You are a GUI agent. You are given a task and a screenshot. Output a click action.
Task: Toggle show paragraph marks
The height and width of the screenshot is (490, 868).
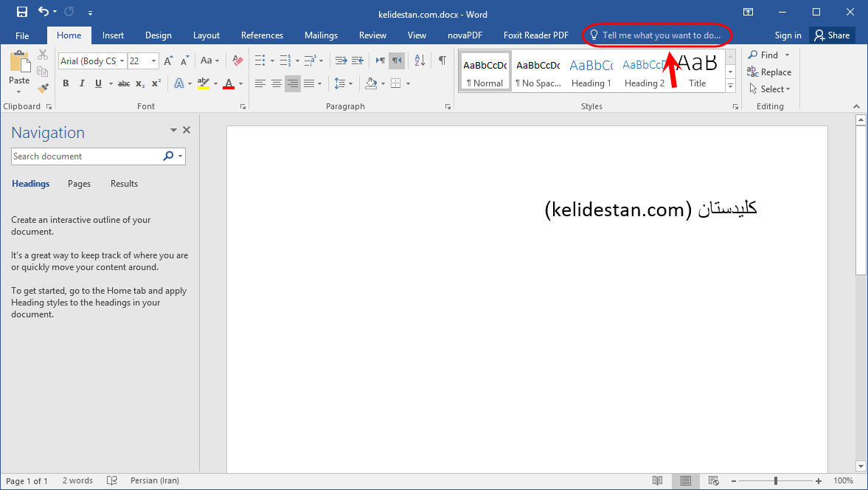click(x=442, y=61)
